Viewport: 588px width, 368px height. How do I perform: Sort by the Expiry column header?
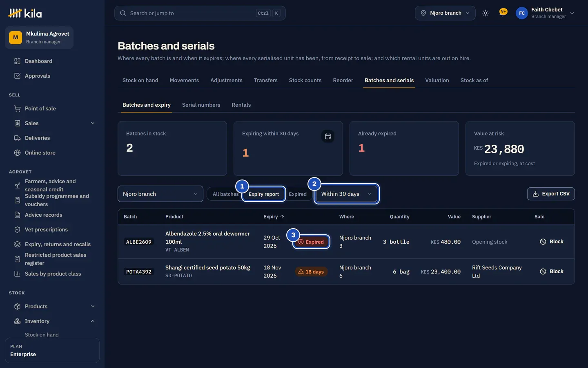(274, 217)
